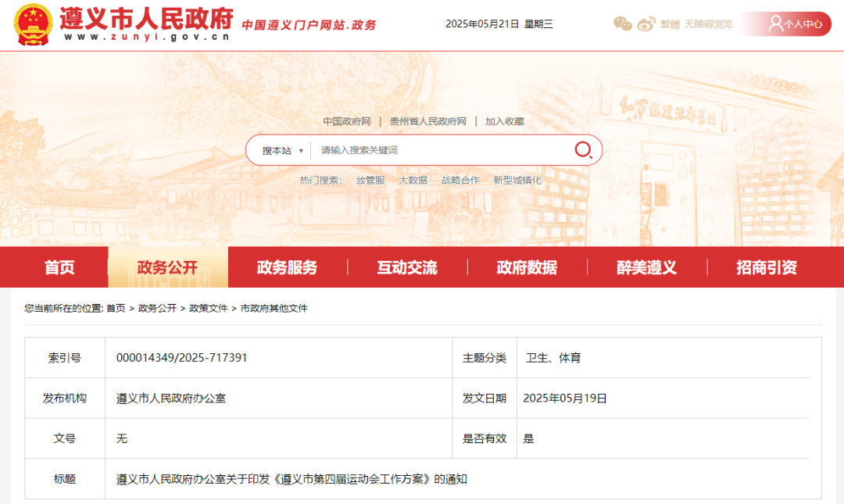Click the national emblem logo
Viewport: 844px width, 504px height.
tap(33, 24)
